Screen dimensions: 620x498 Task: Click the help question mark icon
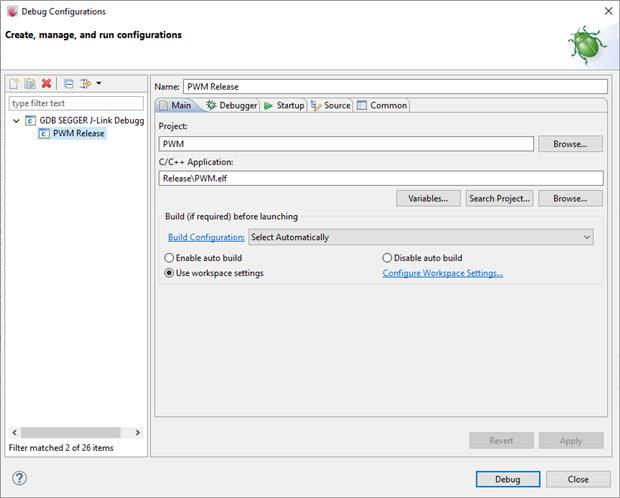[x=19, y=478]
